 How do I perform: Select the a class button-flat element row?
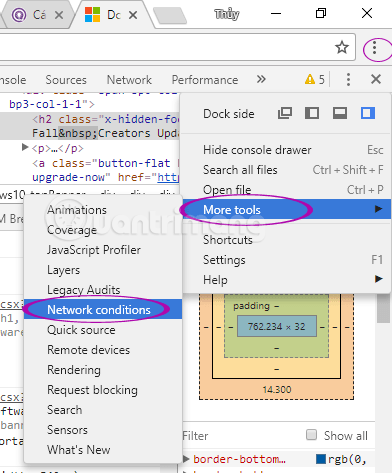pos(105,170)
